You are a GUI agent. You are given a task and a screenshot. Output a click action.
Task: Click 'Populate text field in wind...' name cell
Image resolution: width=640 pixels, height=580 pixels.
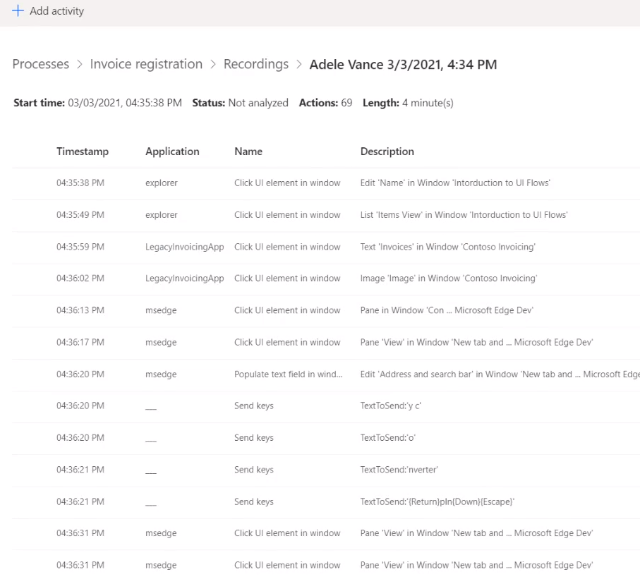point(288,374)
